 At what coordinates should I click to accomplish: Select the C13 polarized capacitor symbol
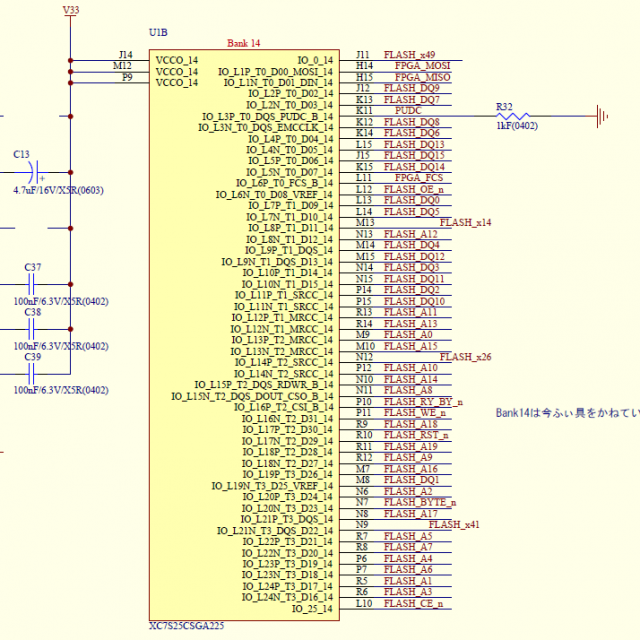(x=34, y=174)
